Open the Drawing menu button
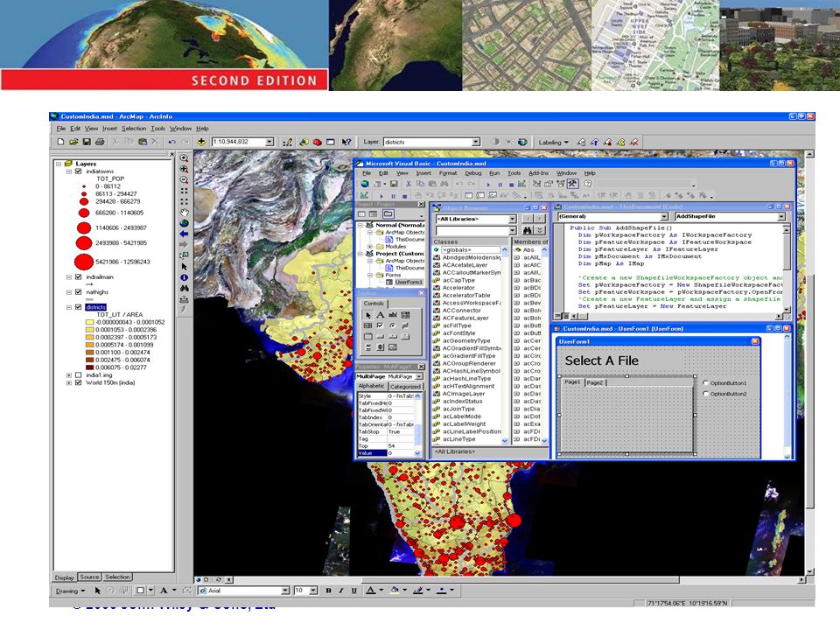Viewport: 840px width, 630px height. pos(70,591)
